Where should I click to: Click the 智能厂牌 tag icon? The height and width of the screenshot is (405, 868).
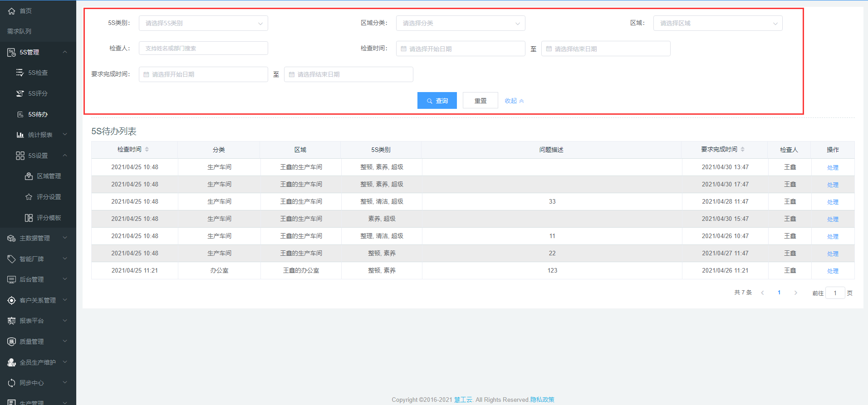11,259
